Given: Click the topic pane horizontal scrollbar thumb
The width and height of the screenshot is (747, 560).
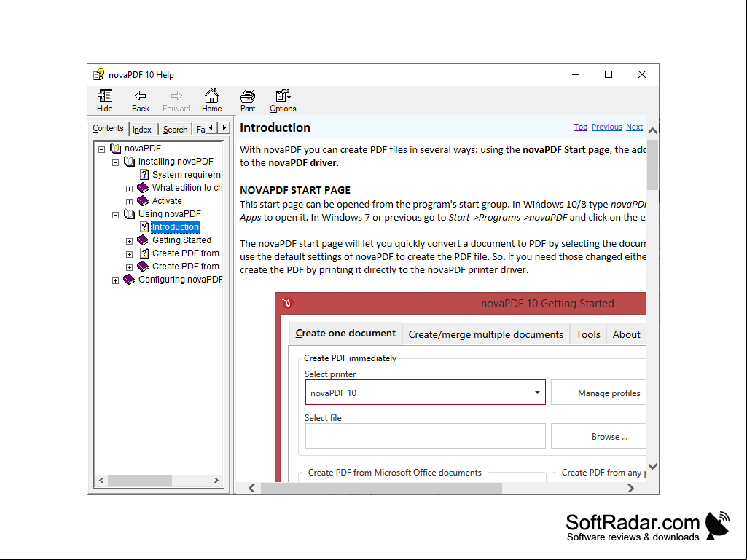Looking at the screenshot, I should point(381,488).
